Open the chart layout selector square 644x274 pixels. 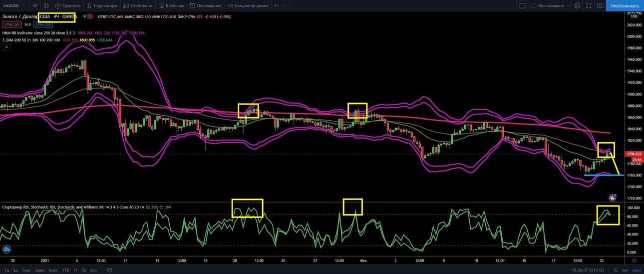pyautogui.click(x=522, y=5)
